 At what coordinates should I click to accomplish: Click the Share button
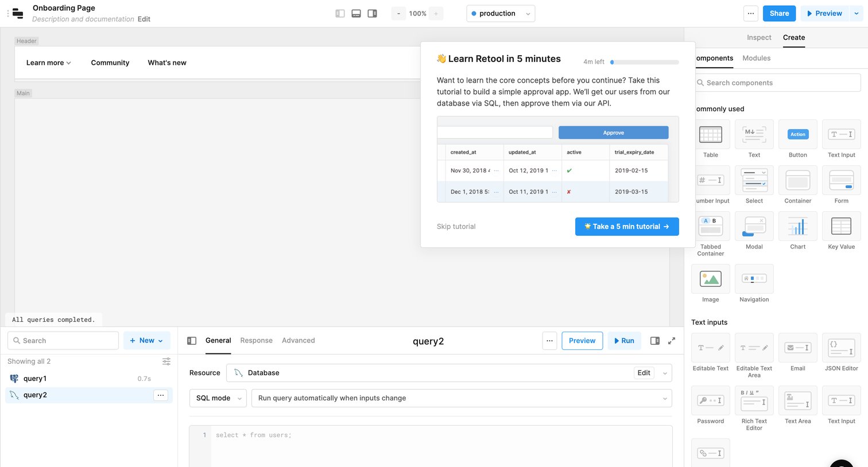[x=779, y=13]
